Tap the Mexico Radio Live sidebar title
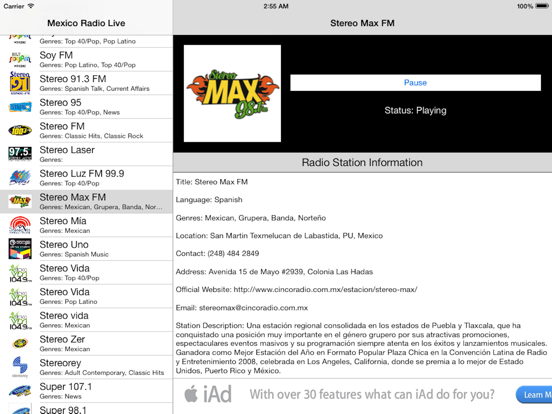The height and width of the screenshot is (414, 552). (86, 23)
